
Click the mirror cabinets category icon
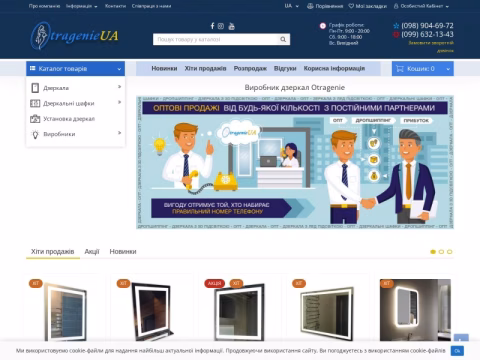35,103
